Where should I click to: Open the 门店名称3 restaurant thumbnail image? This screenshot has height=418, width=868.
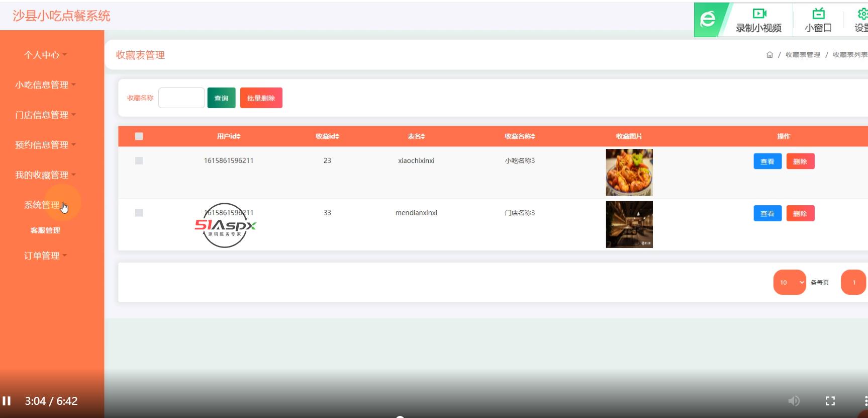629,224
